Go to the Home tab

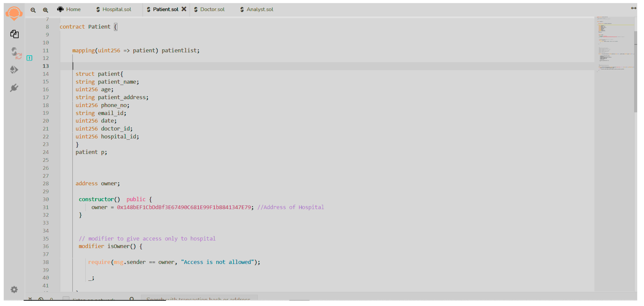pos(73,9)
